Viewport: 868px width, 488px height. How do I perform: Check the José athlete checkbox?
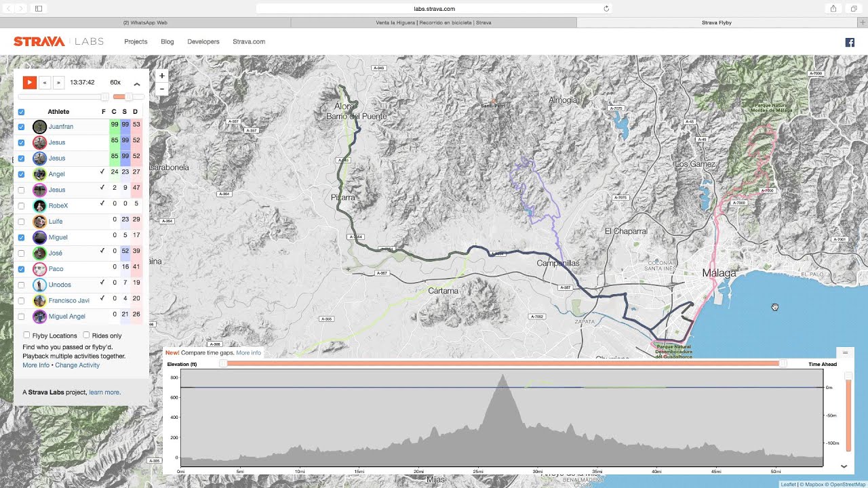click(22, 253)
